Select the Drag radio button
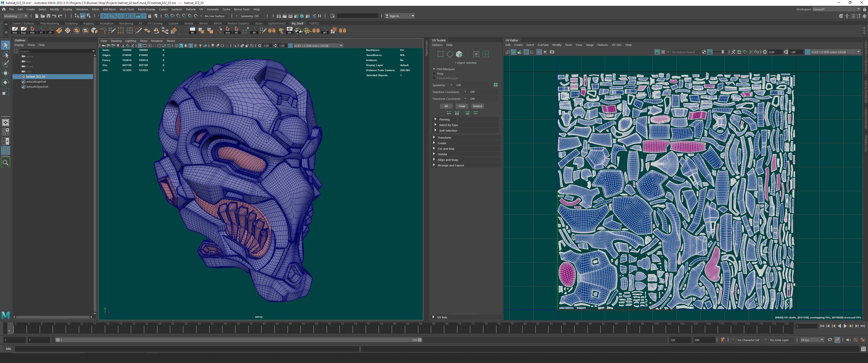The height and width of the screenshot is (363, 868). click(434, 74)
